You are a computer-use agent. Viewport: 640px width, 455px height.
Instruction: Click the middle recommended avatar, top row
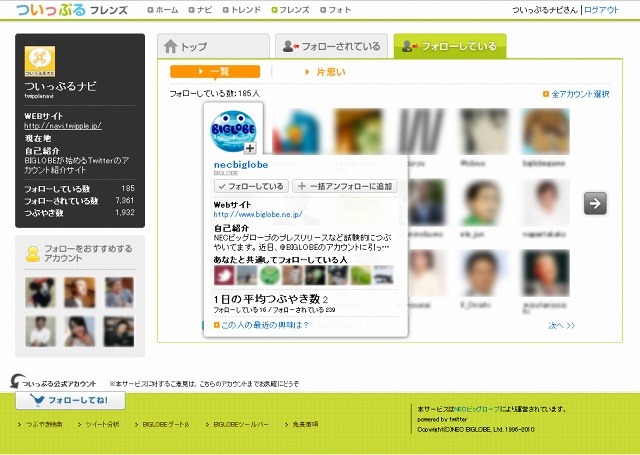pyautogui.click(x=80, y=292)
